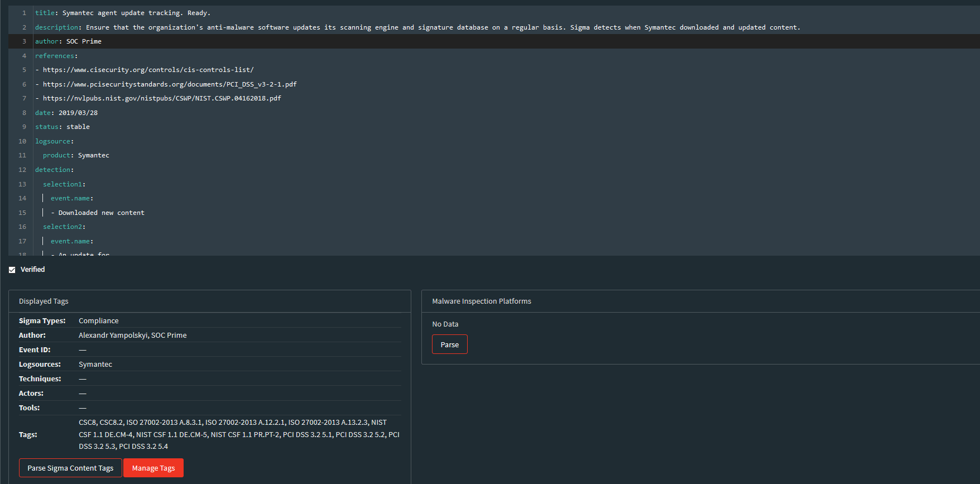Click the detection key on line 12

tap(53, 170)
